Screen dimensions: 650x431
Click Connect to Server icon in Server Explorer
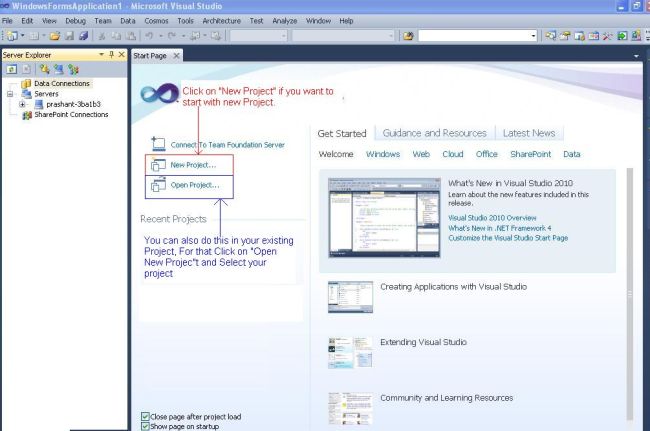coord(59,69)
